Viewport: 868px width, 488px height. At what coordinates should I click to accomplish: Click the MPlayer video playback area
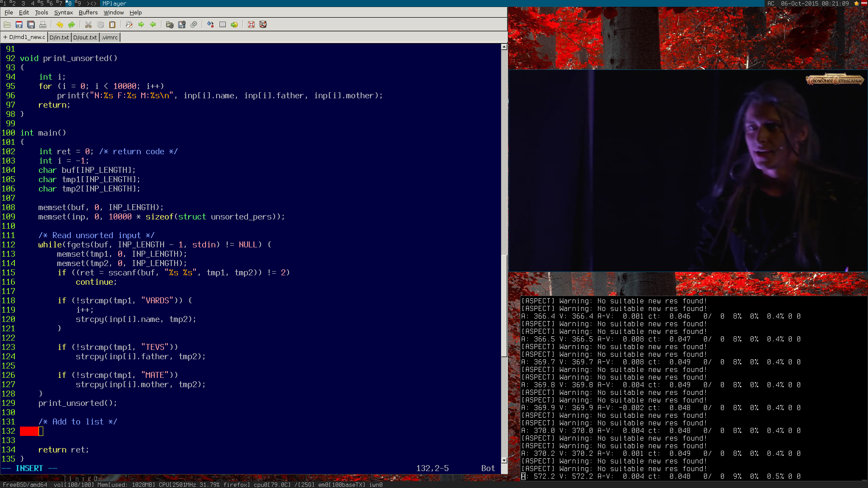click(688, 171)
